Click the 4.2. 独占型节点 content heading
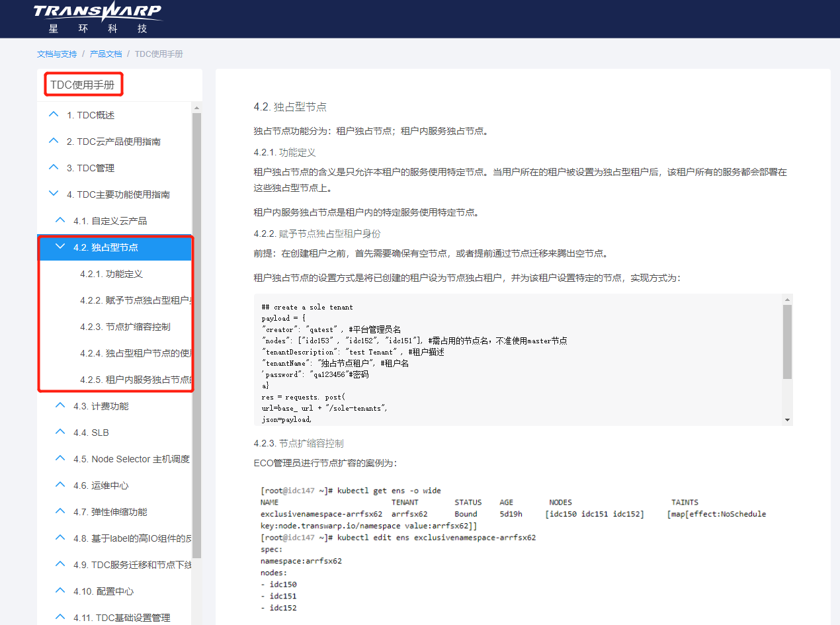Screen dimensions: 840x625 [x=290, y=107]
